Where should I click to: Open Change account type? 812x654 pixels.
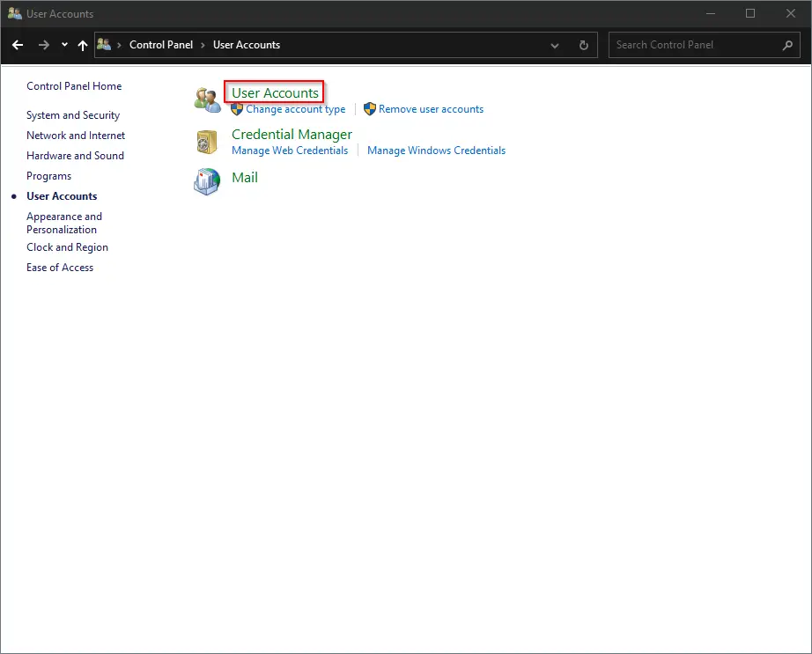point(296,109)
